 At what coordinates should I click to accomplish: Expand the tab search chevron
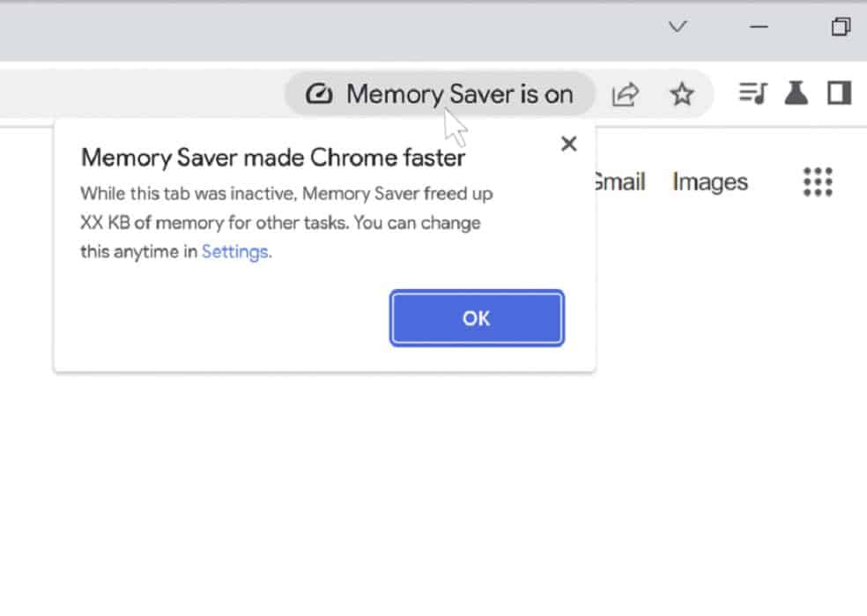678,26
